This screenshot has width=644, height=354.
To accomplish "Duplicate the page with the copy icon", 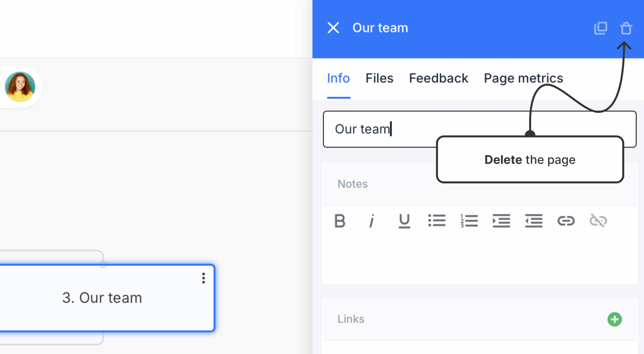I will pos(601,28).
